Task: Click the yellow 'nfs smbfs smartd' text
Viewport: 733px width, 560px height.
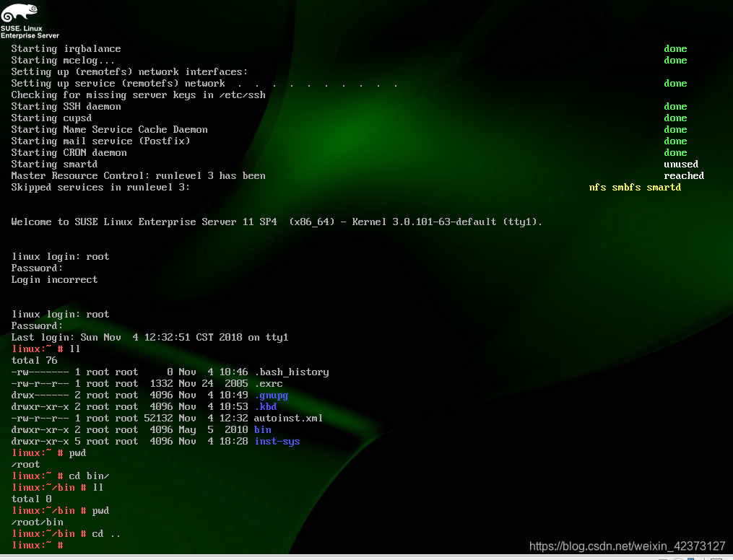Action: coord(634,188)
